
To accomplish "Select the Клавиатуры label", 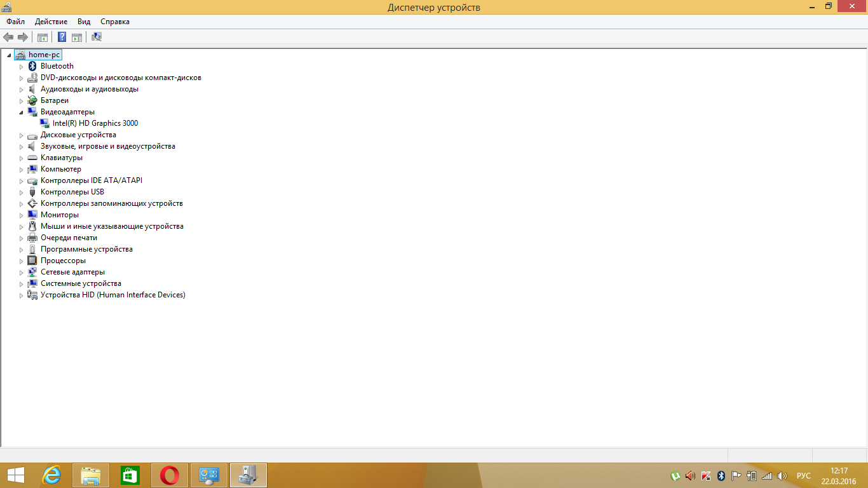I will coord(62,158).
